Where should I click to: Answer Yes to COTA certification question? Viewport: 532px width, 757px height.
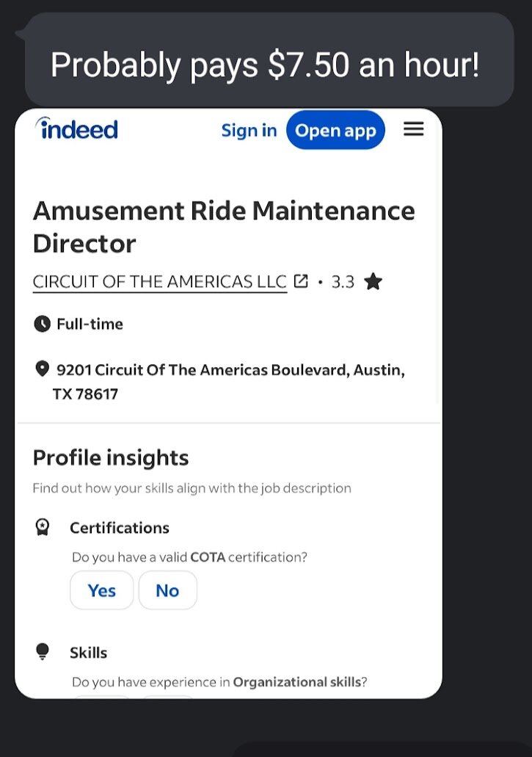pos(102,590)
